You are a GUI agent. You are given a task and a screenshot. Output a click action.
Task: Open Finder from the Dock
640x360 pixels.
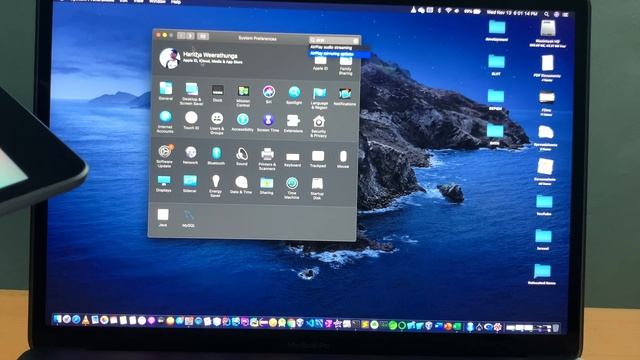(x=58, y=319)
